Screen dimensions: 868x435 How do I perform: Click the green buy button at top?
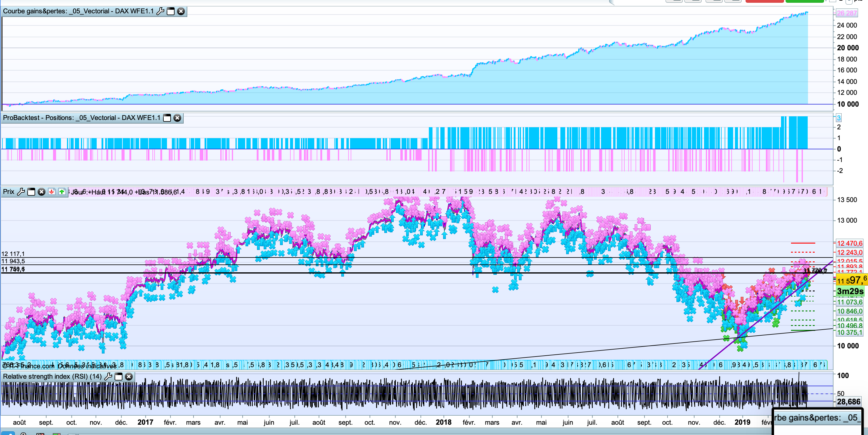pos(804,1)
